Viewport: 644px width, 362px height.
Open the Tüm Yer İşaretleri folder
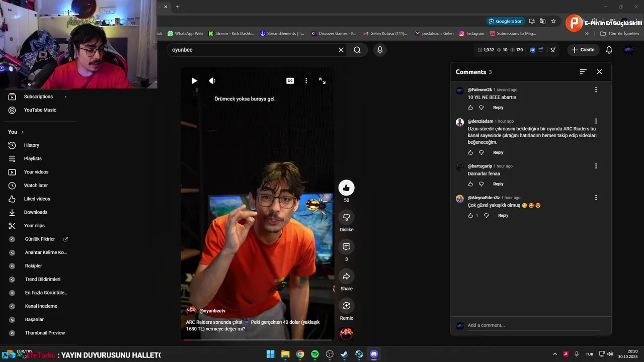pyautogui.click(x=620, y=34)
